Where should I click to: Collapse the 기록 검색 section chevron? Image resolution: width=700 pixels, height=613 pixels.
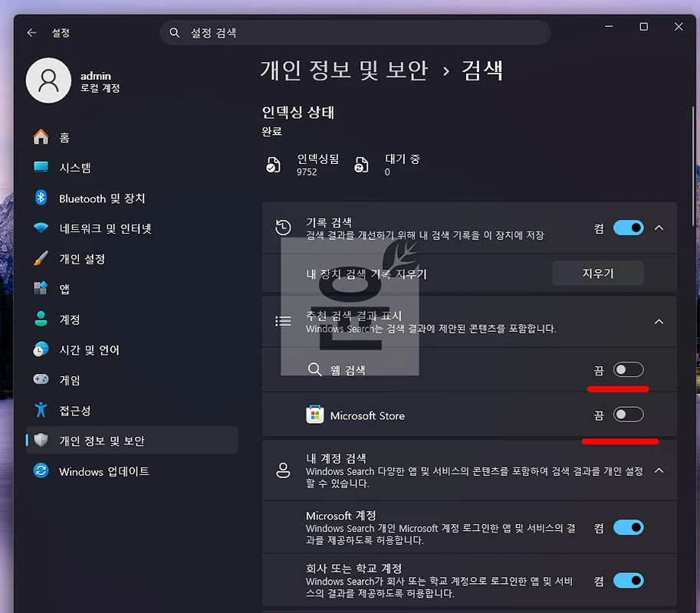tap(659, 228)
